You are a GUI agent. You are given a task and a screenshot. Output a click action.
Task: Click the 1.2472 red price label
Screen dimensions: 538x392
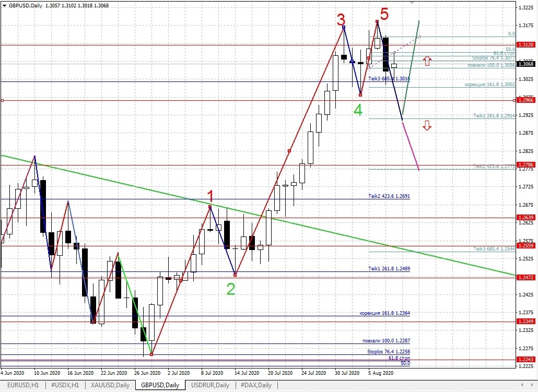click(x=526, y=277)
